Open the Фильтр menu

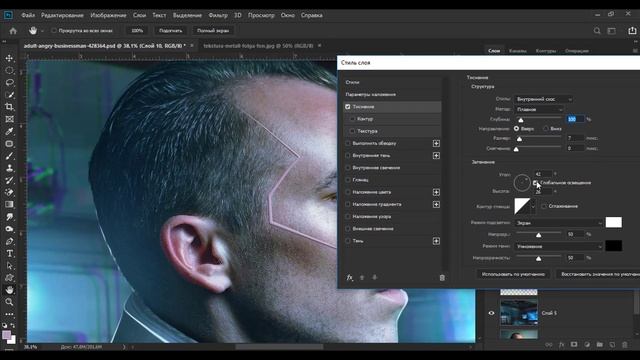pyautogui.click(x=218, y=15)
